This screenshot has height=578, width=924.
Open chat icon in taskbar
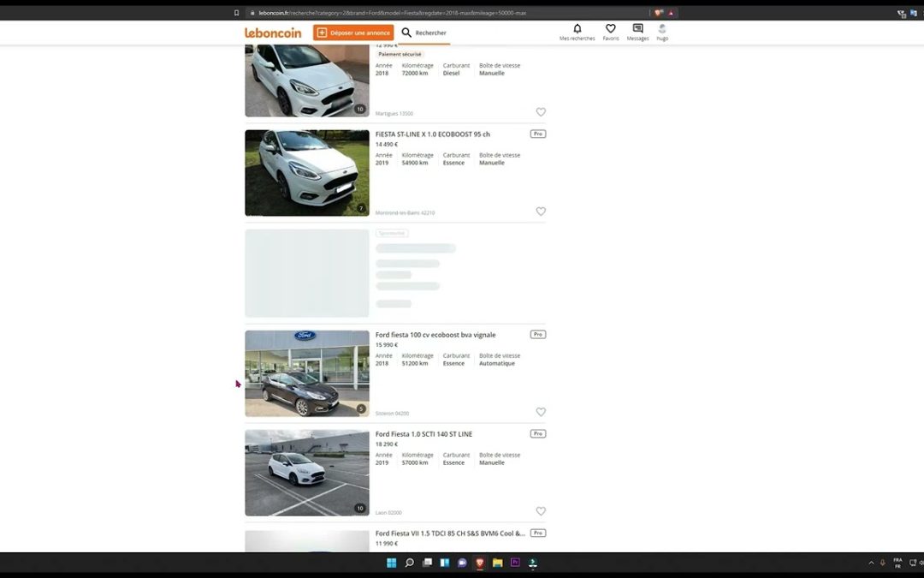pos(462,563)
